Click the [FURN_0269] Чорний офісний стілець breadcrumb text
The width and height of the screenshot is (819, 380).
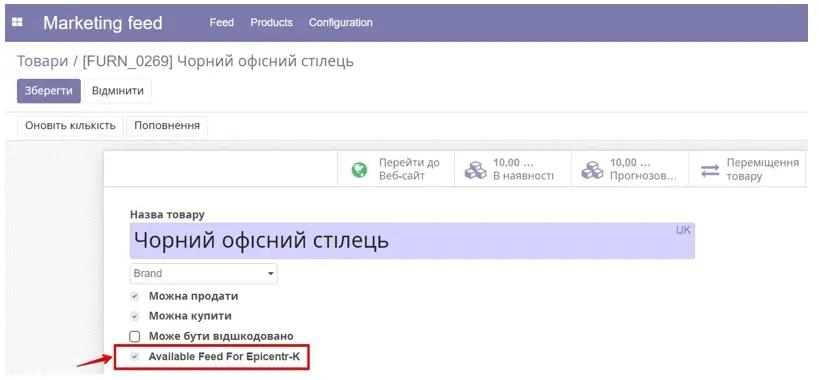pos(218,61)
